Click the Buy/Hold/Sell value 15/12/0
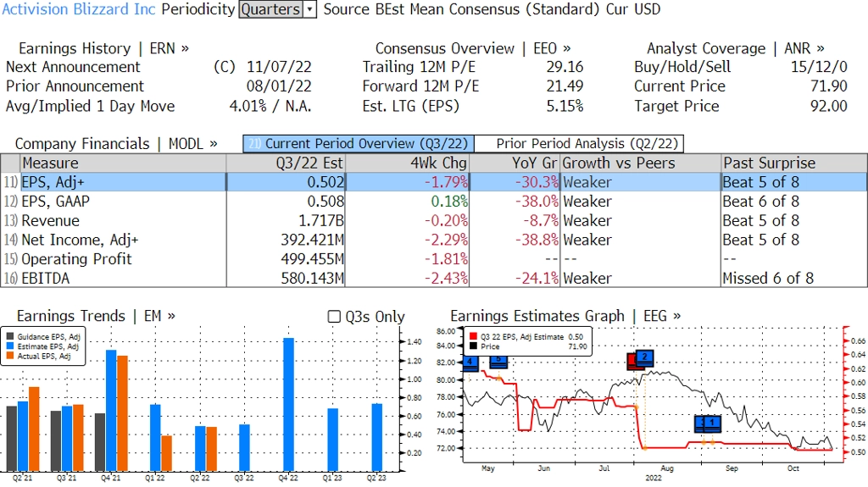Screen dimensions: 868x487 pos(819,67)
